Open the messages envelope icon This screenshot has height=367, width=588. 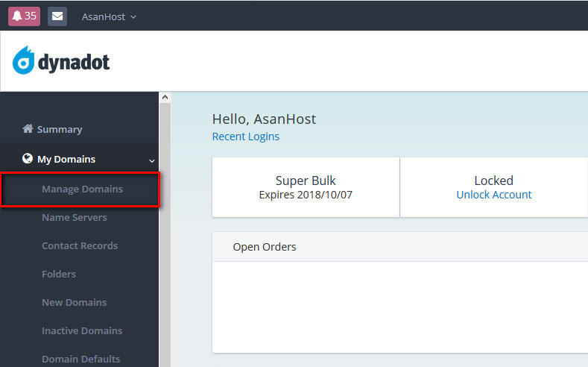click(57, 16)
